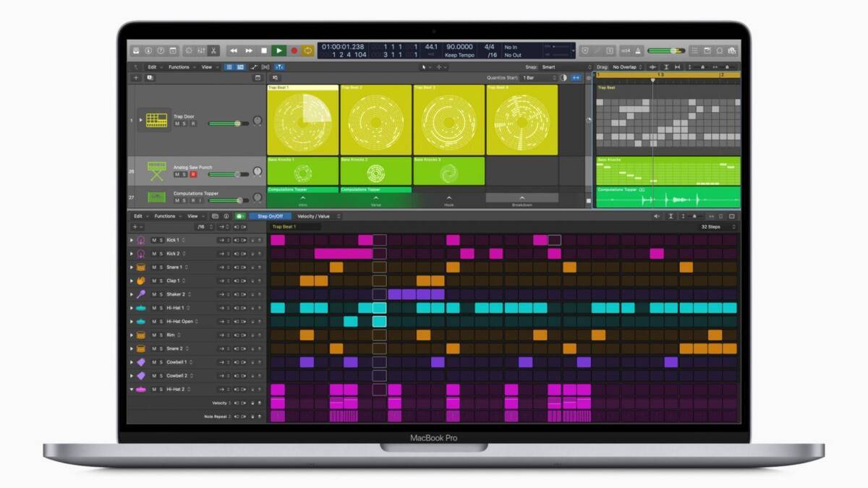
Task: Trigger the Hook scene arrow
Action: pyautogui.click(x=449, y=198)
